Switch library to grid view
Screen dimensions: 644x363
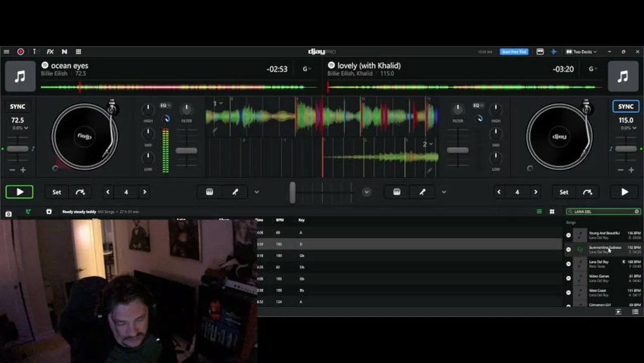(x=552, y=212)
